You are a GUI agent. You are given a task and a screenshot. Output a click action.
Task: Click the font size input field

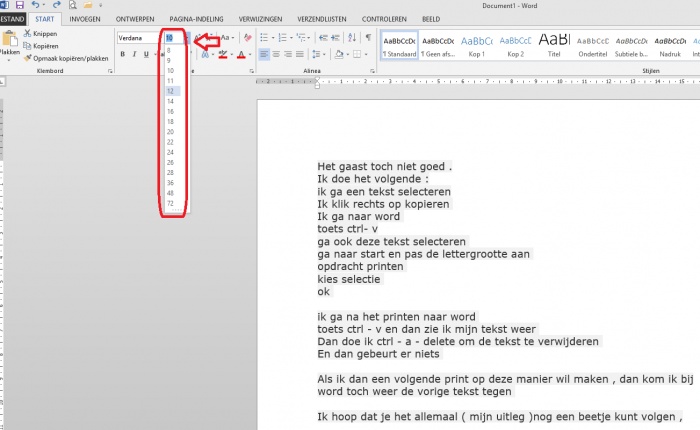pos(171,37)
